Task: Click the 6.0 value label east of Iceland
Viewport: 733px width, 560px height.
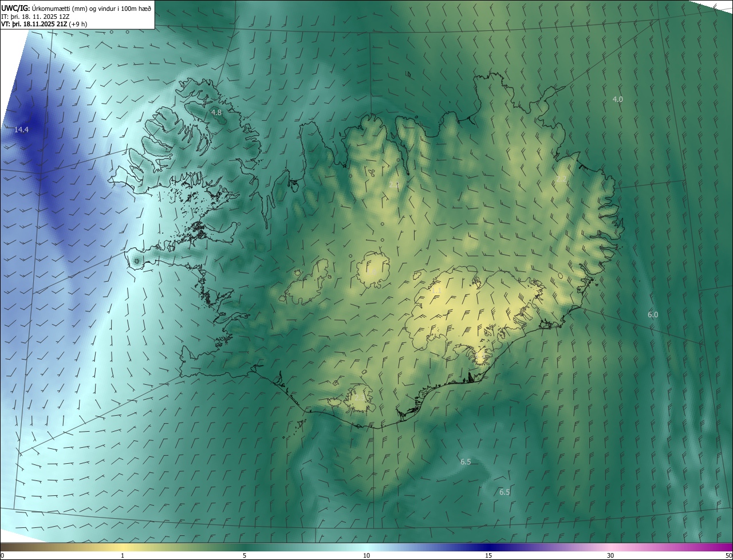Action: 653,315
